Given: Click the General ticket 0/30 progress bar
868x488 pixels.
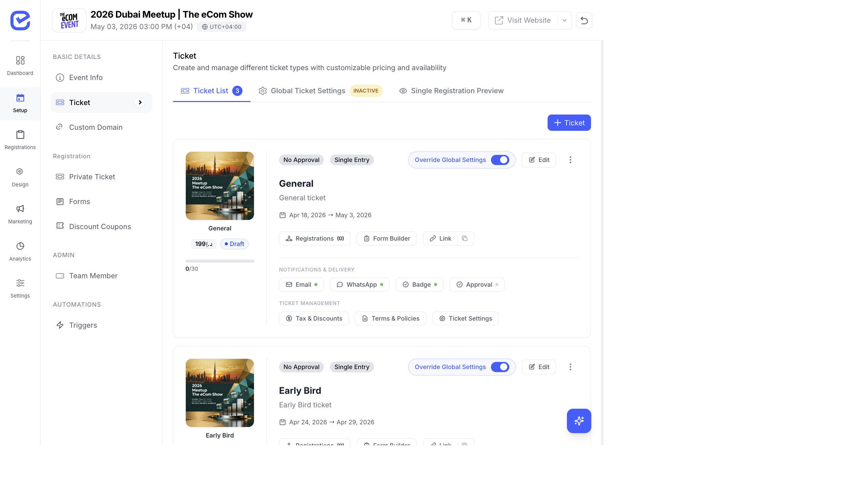Looking at the screenshot, I should tap(220, 261).
